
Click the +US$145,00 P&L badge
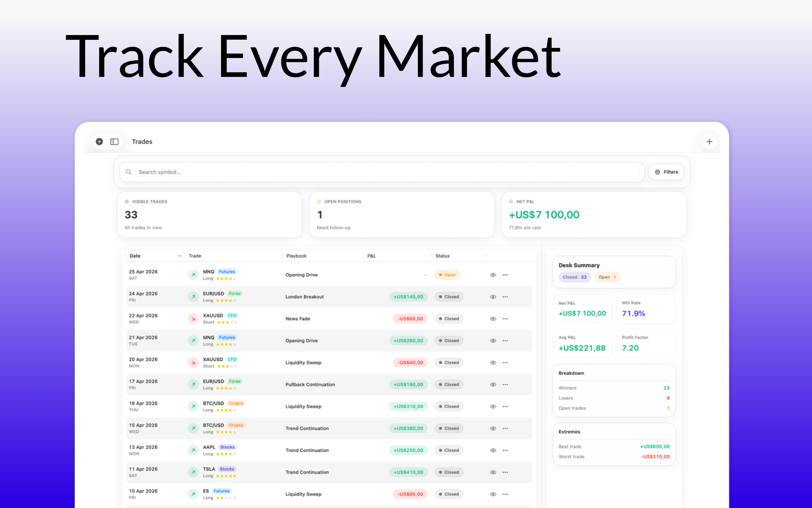click(x=408, y=297)
